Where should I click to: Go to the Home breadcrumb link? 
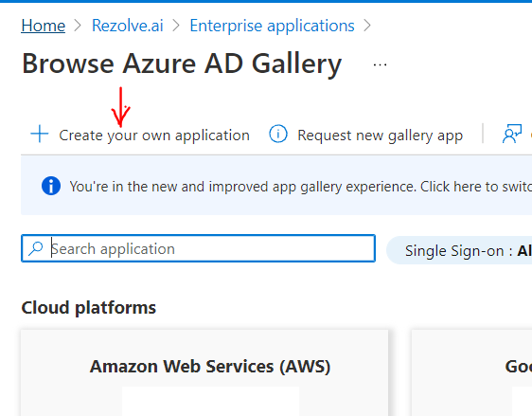tap(44, 26)
